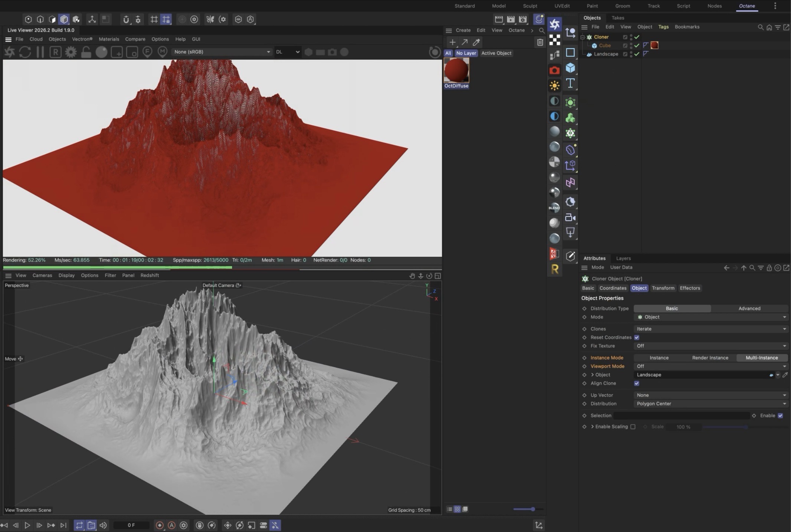Pause the Live Viewer render
Viewport: 791px width, 532px height.
click(x=40, y=52)
